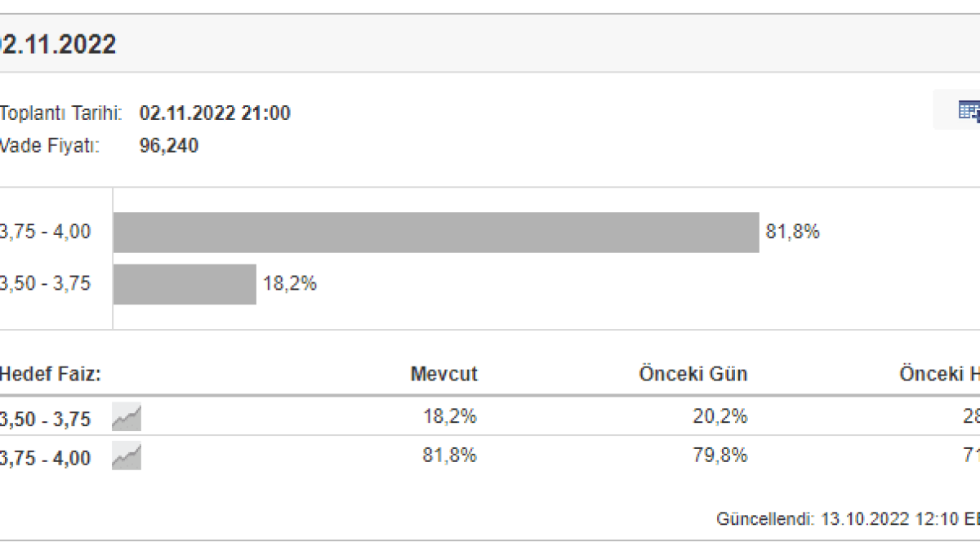Click the meeting time 02.11.2022 21:00
This screenshot has width=980, height=551.
pos(215,113)
